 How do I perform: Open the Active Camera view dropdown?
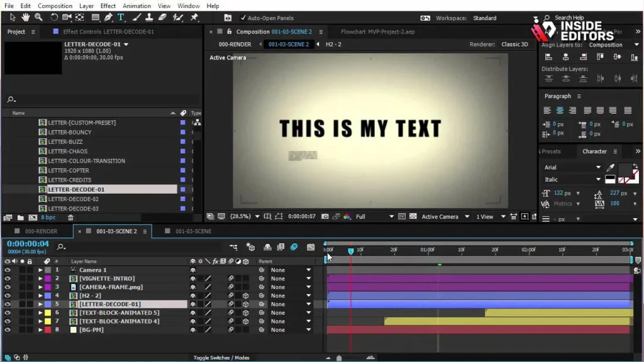(x=445, y=216)
